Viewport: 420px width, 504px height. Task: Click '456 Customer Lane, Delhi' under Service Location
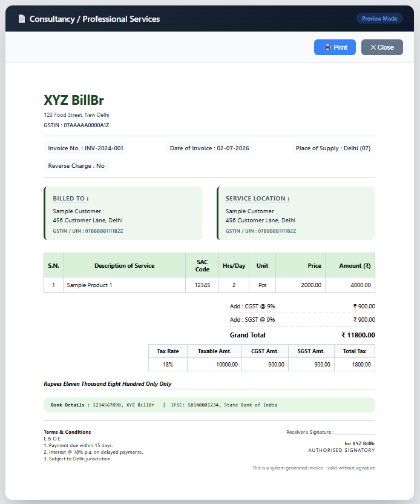[x=260, y=220]
